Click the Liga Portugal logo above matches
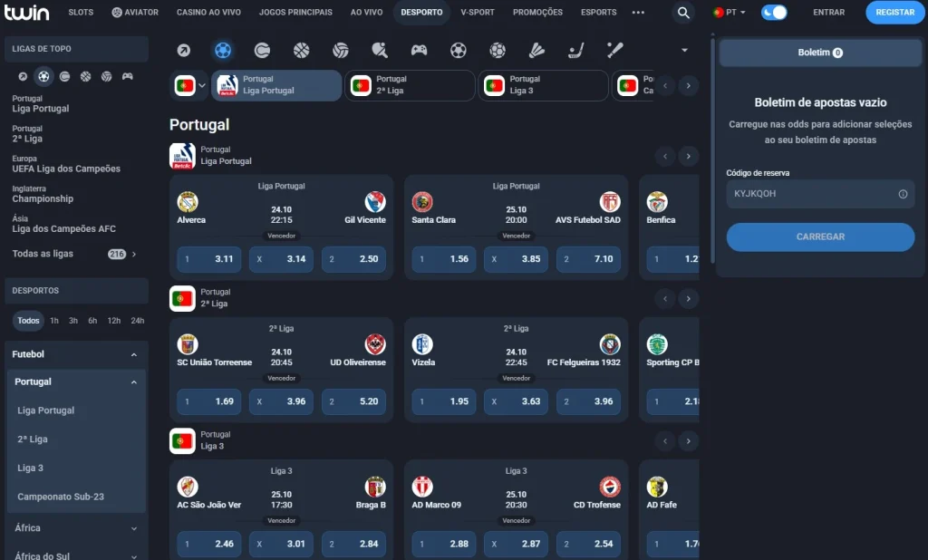The image size is (928, 560). click(182, 156)
